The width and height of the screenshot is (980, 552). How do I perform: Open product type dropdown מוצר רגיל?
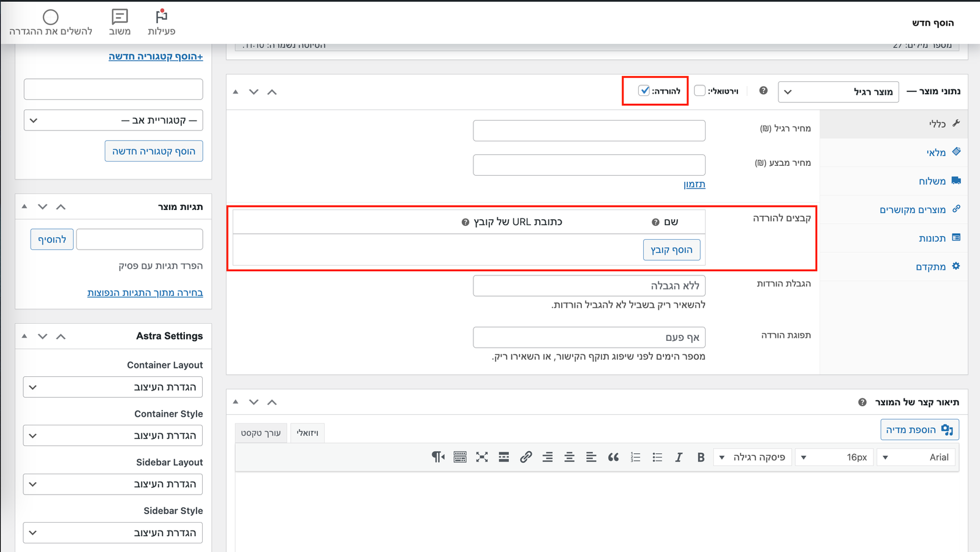pyautogui.click(x=839, y=92)
